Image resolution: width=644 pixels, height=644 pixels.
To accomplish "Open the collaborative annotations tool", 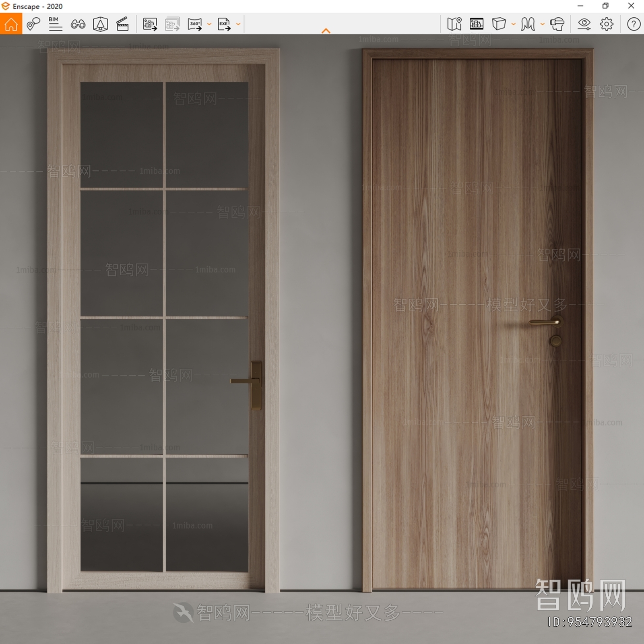I will tap(33, 24).
